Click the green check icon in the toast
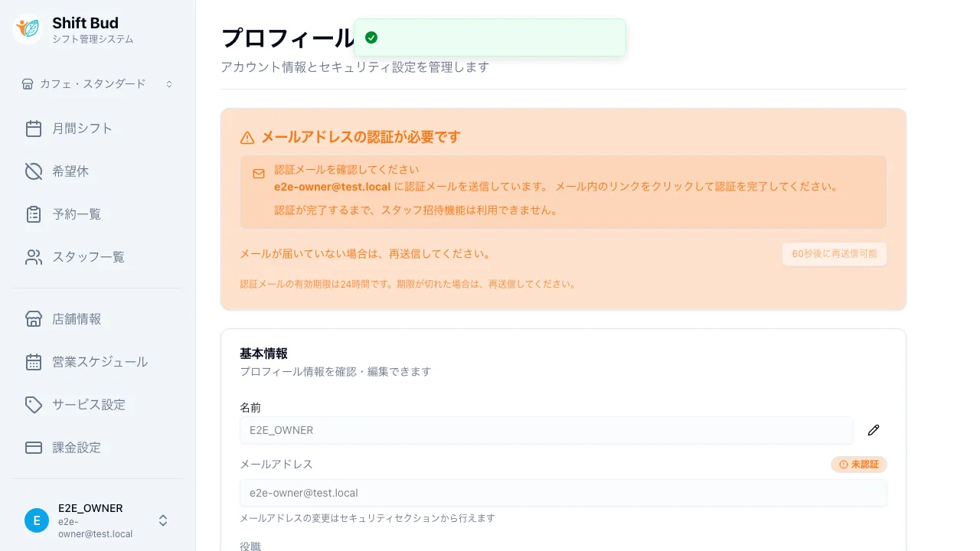The height and width of the screenshot is (551, 980). pyautogui.click(x=371, y=37)
